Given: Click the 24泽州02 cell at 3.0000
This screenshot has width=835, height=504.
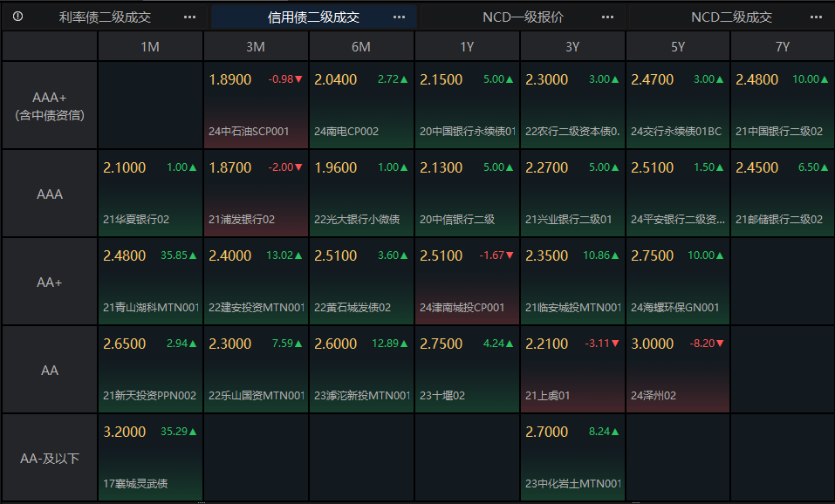Looking at the screenshot, I should pos(677,370).
